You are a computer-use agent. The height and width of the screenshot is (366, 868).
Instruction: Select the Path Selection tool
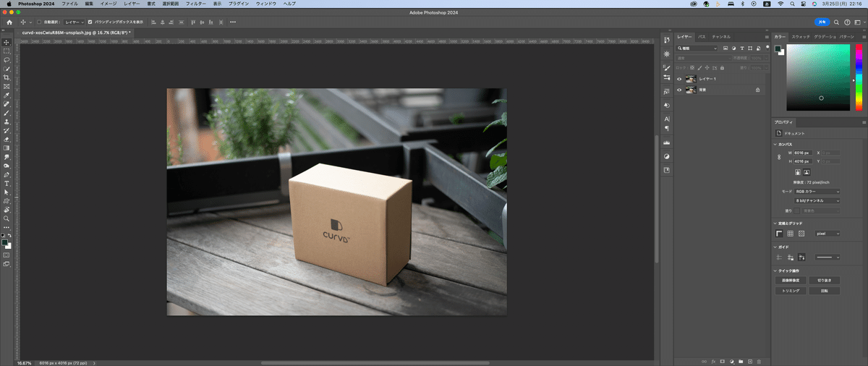tap(7, 192)
